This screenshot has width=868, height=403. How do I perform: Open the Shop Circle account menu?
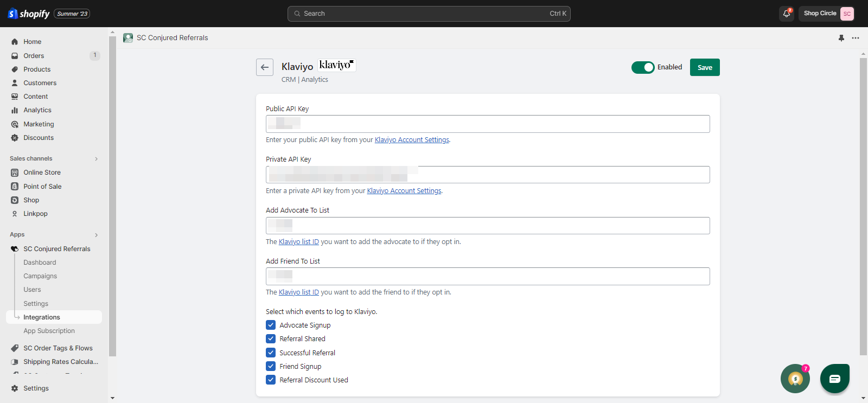click(828, 14)
